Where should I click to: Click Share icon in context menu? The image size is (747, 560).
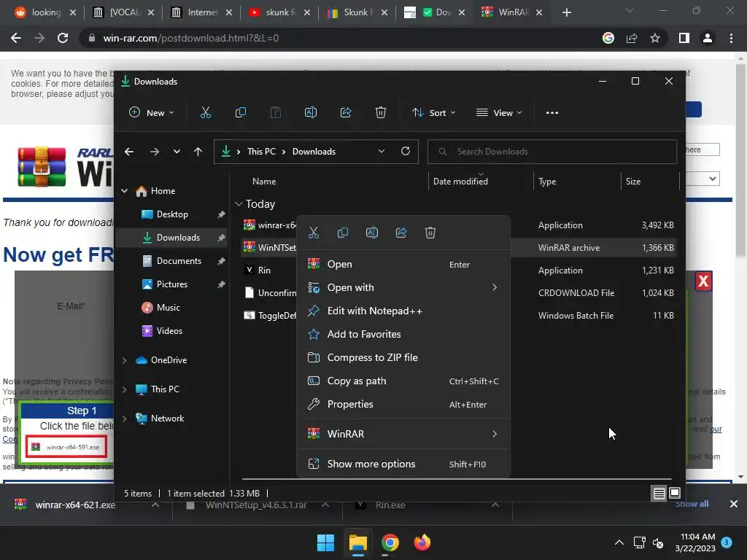point(401,233)
